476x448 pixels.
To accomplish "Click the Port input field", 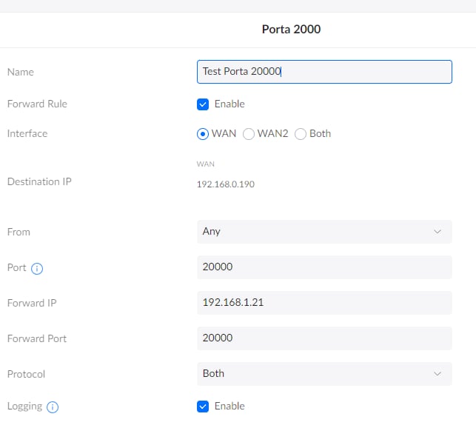I will [x=324, y=267].
